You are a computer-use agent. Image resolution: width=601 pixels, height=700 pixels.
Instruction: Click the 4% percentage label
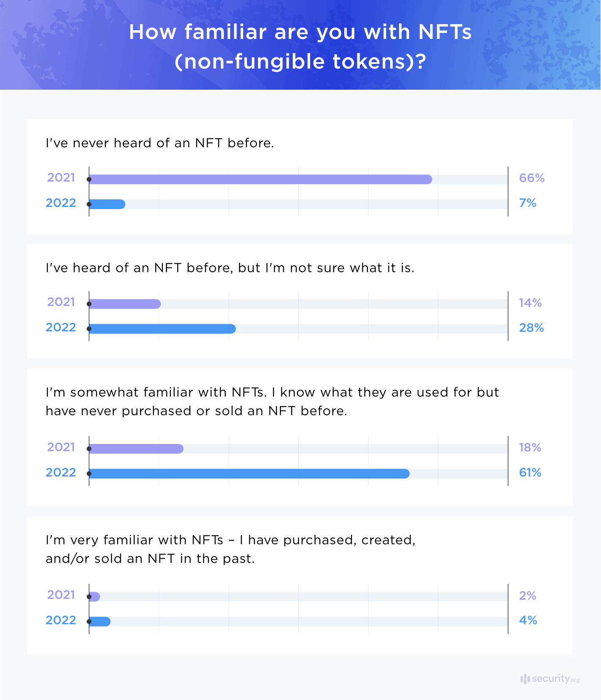coord(528,620)
